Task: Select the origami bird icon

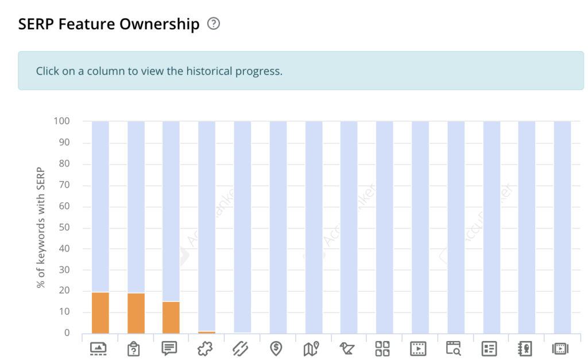Action: (x=347, y=349)
